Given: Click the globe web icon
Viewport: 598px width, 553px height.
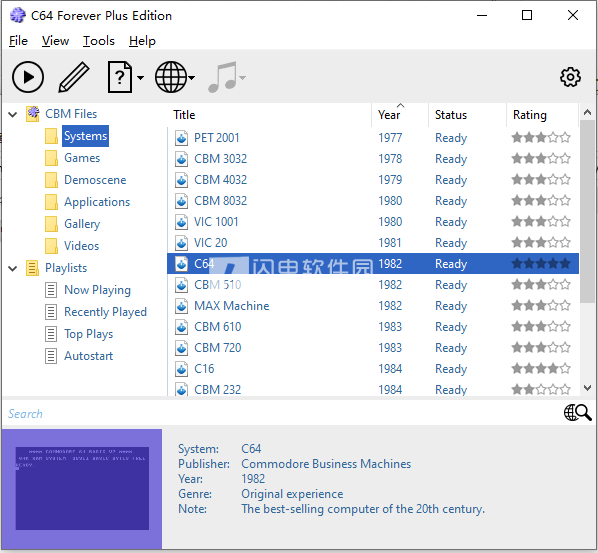Looking at the screenshot, I should coord(171,77).
